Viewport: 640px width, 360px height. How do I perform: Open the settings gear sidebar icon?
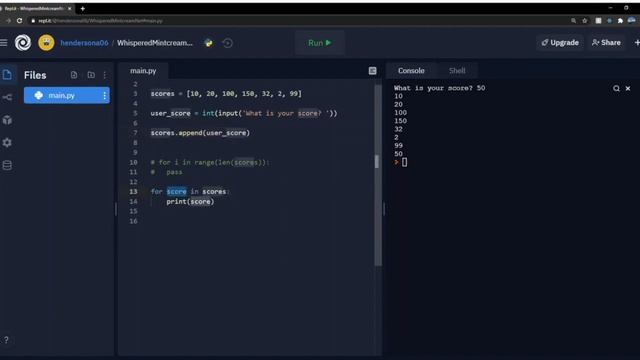pos(7,142)
